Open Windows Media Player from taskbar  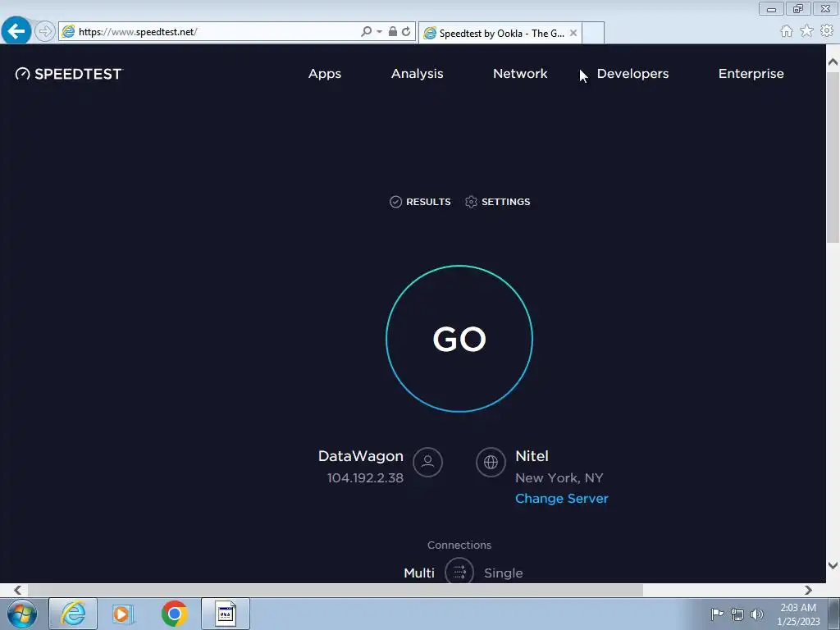(x=123, y=614)
